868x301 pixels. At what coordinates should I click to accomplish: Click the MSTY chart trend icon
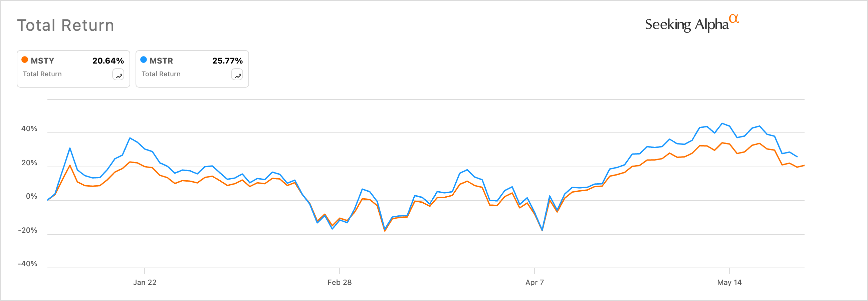coord(118,75)
